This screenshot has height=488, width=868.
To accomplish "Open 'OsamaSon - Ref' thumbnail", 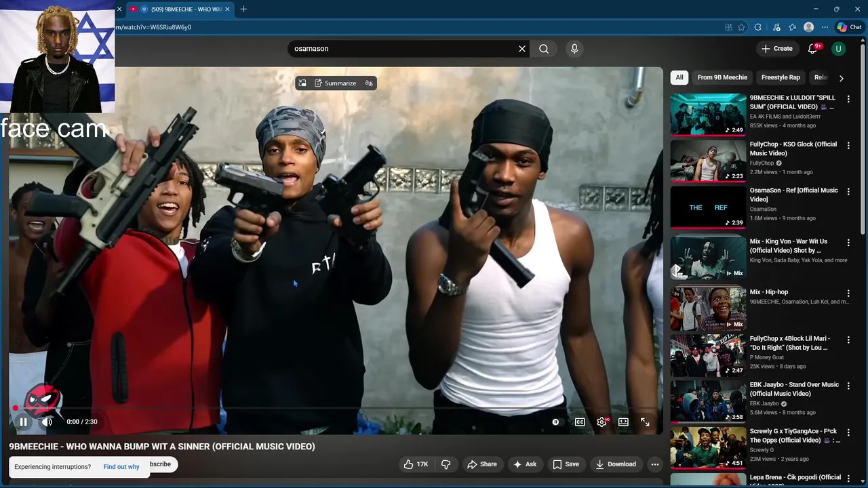I will 708,207.
